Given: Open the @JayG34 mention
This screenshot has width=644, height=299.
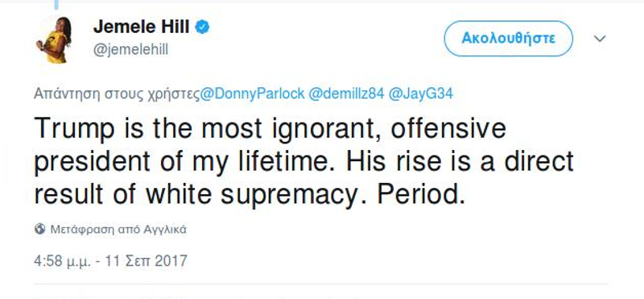Looking at the screenshot, I should coord(420,93).
